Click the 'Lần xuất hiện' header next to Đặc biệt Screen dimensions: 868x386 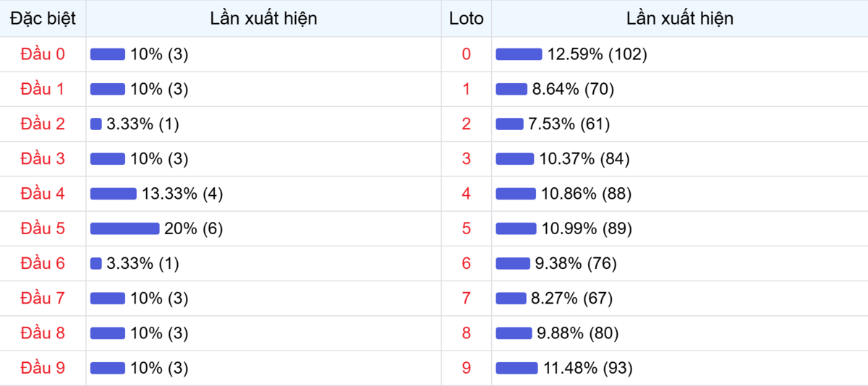pyautogui.click(x=263, y=19)
